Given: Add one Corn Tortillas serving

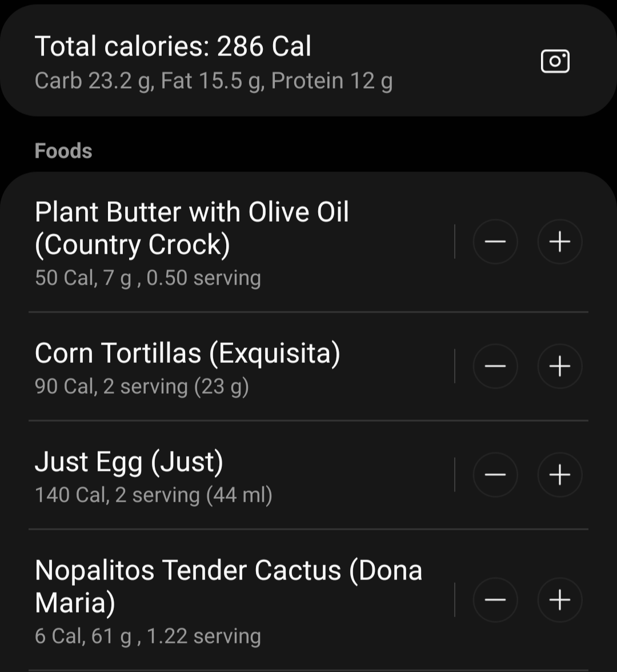Looking at the screenshot, I should [x=560, y=366].
